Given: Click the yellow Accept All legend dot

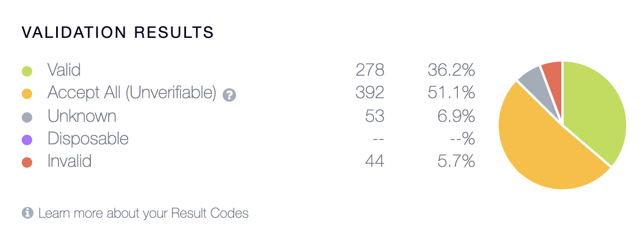Looking at the screenshot, I should point(27,95).
